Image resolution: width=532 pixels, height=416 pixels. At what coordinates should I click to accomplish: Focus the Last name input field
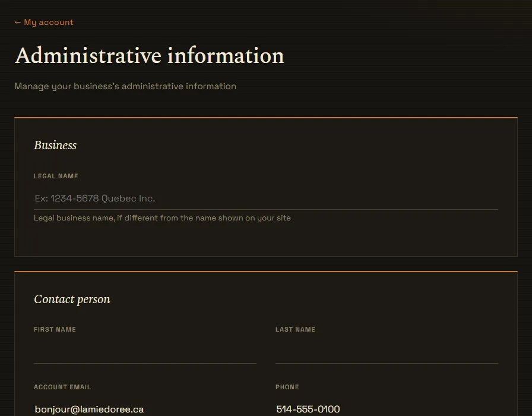[387, 352]
